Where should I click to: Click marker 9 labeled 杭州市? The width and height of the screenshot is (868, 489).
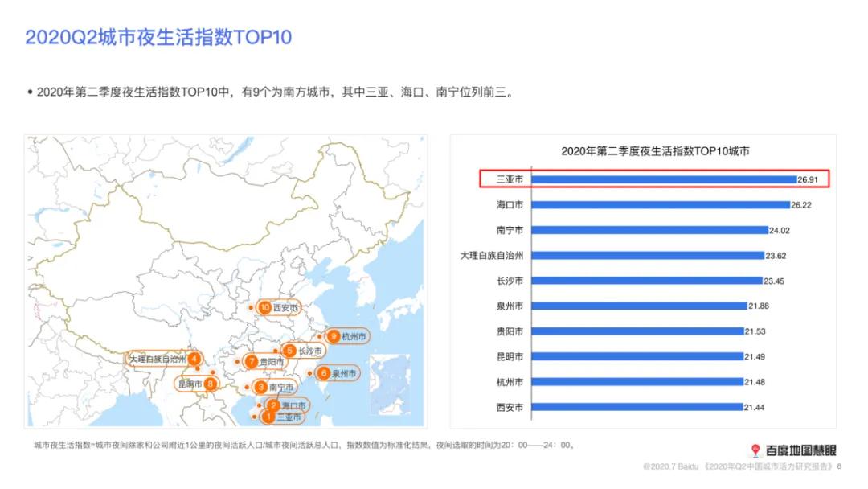[334, 336]
